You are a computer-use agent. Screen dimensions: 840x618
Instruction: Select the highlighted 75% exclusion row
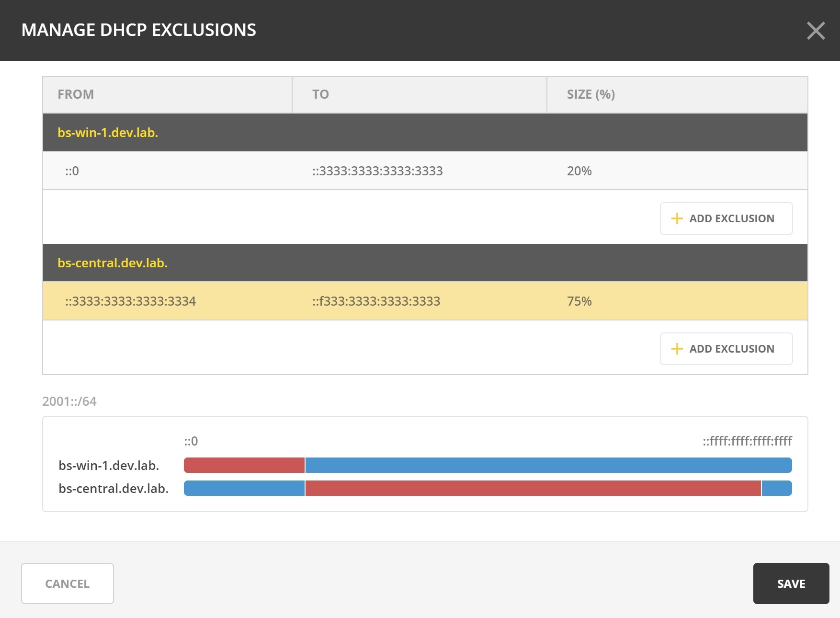425,301
